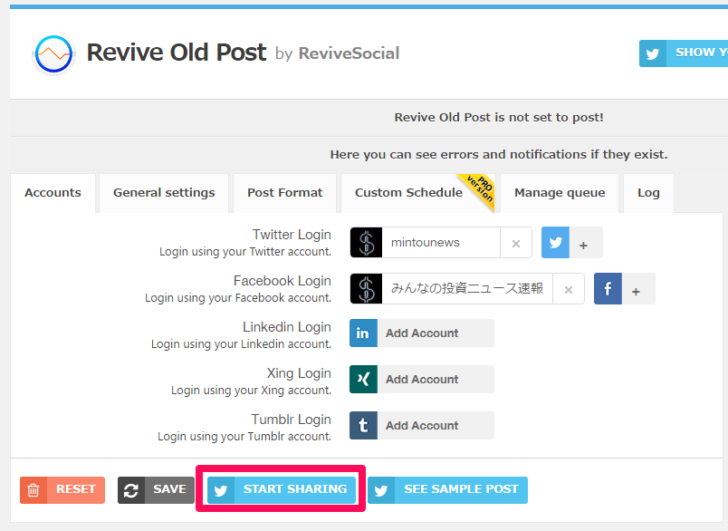Add another Facebook account with the plus button
Screen dimensions: 728x531
point(637,291)
